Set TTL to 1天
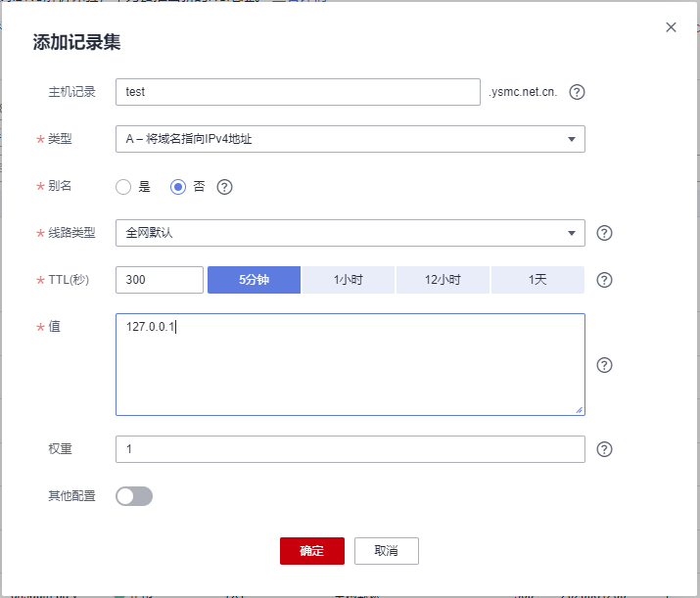 [537, 280]
